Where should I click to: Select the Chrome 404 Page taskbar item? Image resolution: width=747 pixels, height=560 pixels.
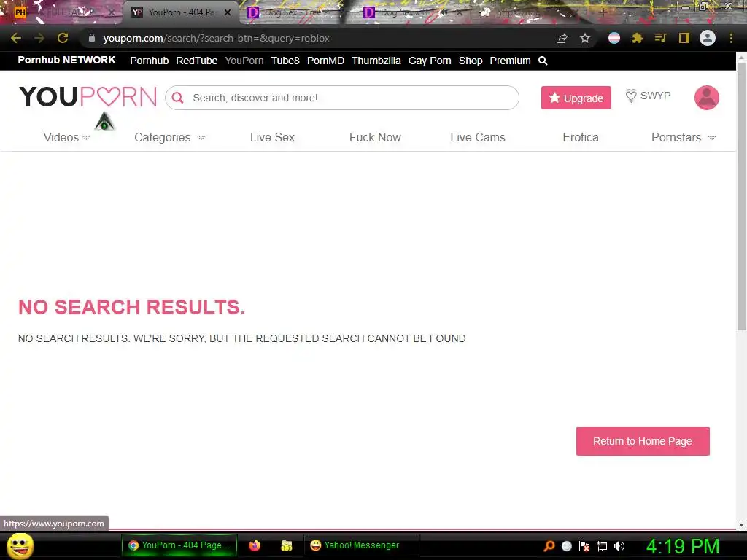179,545
